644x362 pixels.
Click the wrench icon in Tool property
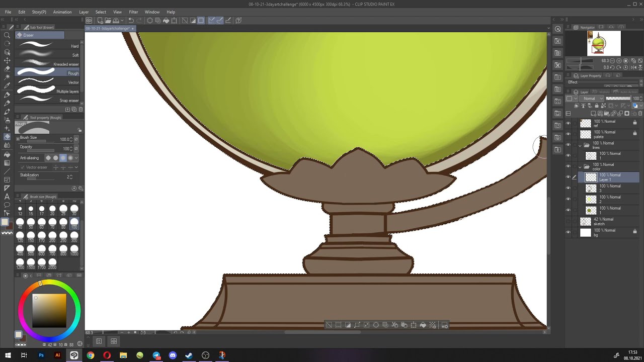coord(80,189)
